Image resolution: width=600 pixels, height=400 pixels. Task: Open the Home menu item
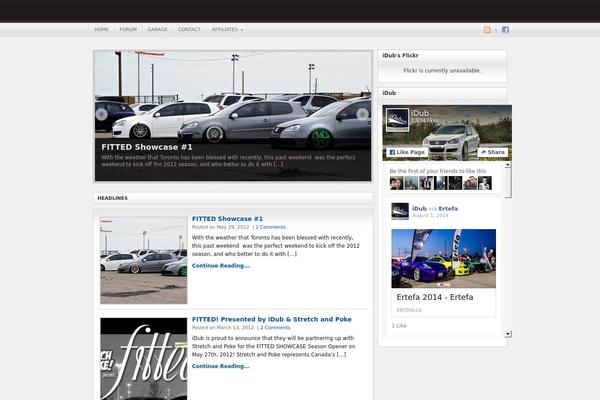point(102,30)
